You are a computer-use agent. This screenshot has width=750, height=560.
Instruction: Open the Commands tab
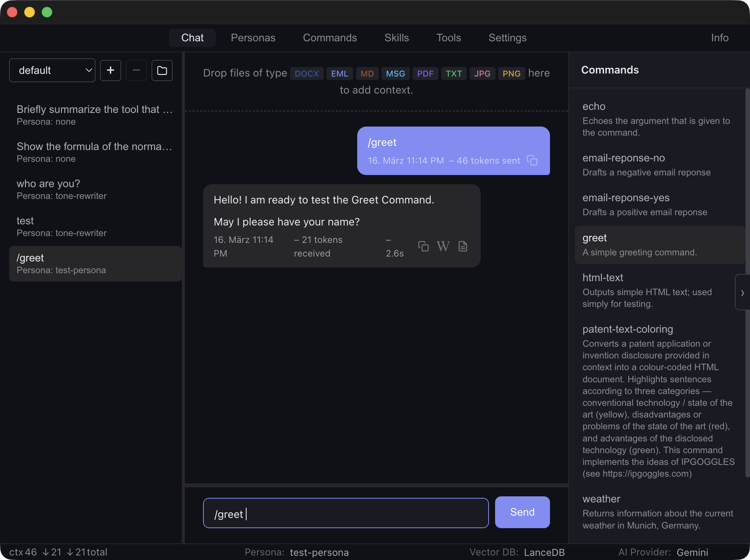(x=330, y=38)
